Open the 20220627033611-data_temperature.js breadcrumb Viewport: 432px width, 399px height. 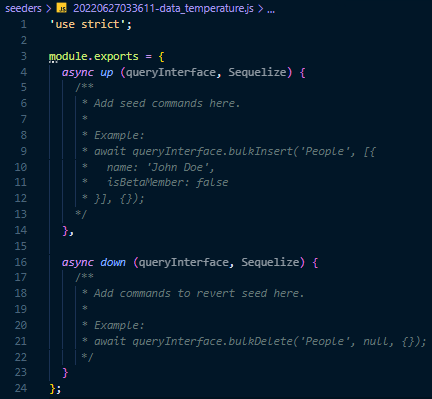coord(163,8)
